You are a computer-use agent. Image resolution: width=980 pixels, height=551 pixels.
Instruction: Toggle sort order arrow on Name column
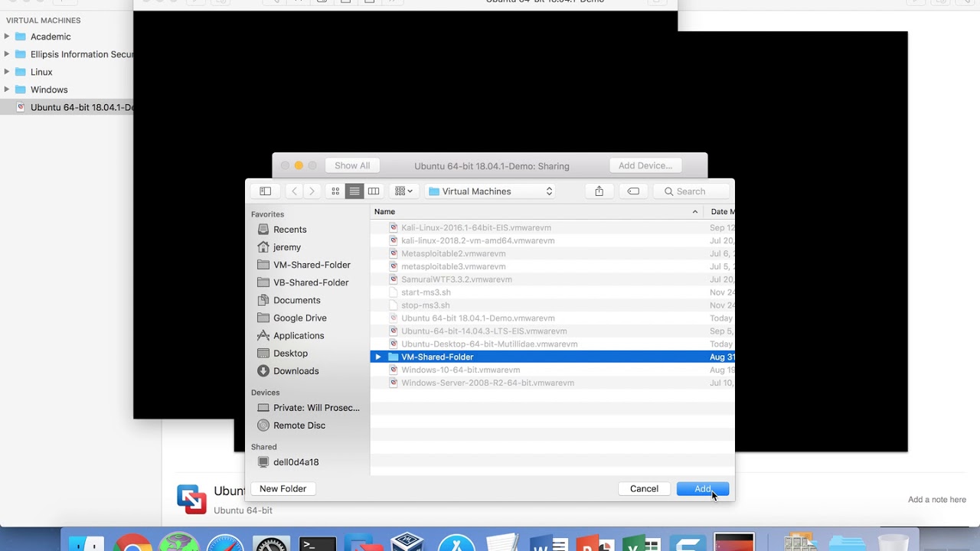(695, 212)
